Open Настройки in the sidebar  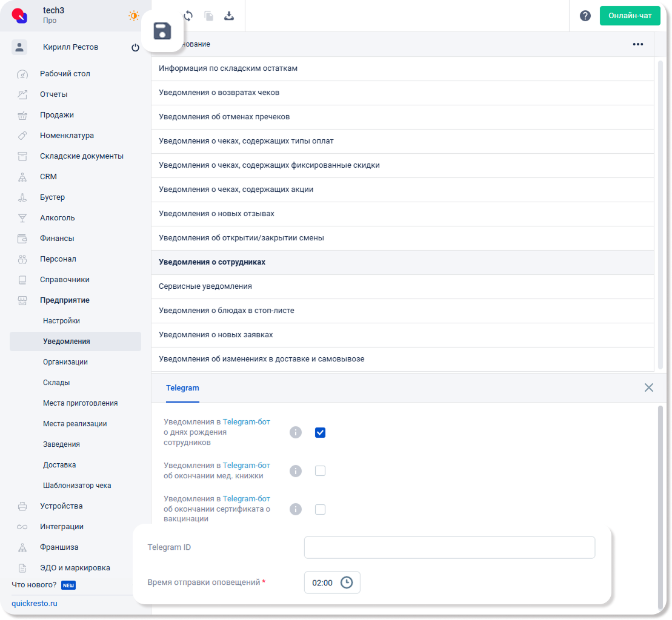point(61,321)
